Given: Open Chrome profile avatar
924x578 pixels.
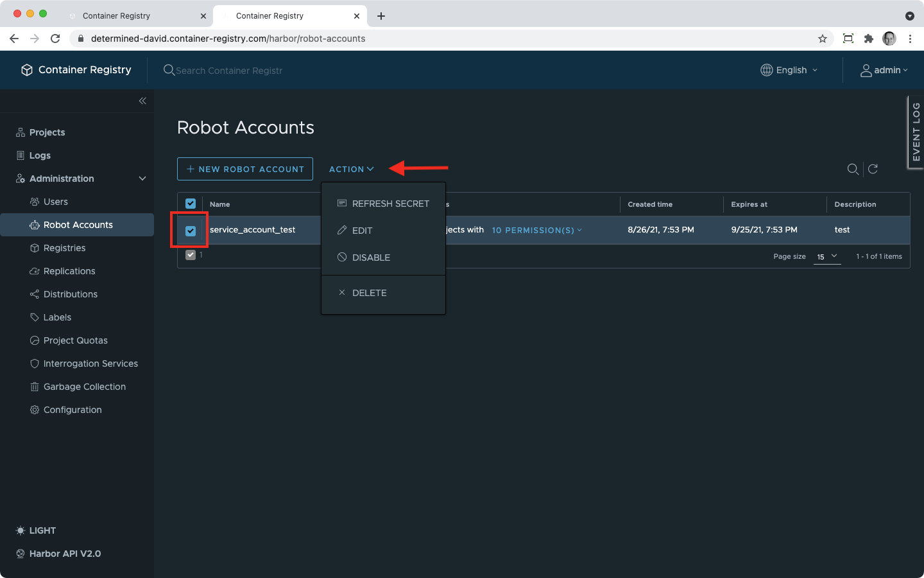Looking at the screenshot, I should point(889,39).
